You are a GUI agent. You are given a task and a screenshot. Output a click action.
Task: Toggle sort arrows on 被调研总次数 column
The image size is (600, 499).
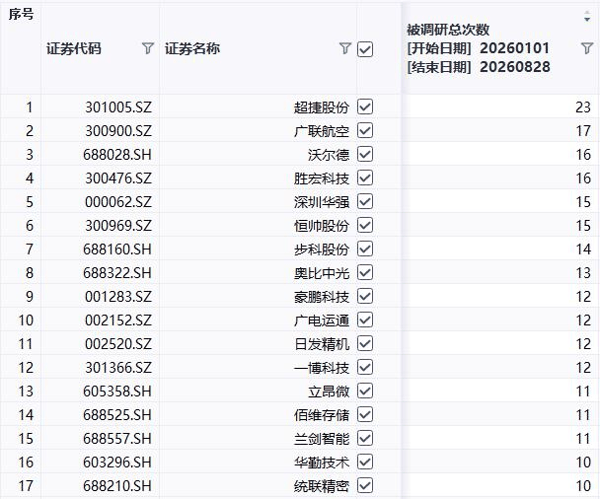tap(587, 17)
